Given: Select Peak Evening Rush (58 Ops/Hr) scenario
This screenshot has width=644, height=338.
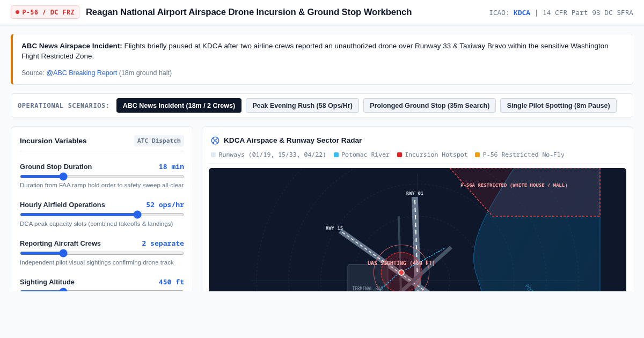Looking at the screenshot, I should pos(302,106).
